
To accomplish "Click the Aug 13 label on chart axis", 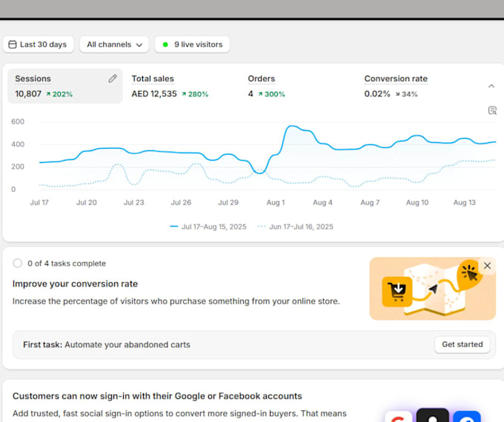I will (465, 203).
